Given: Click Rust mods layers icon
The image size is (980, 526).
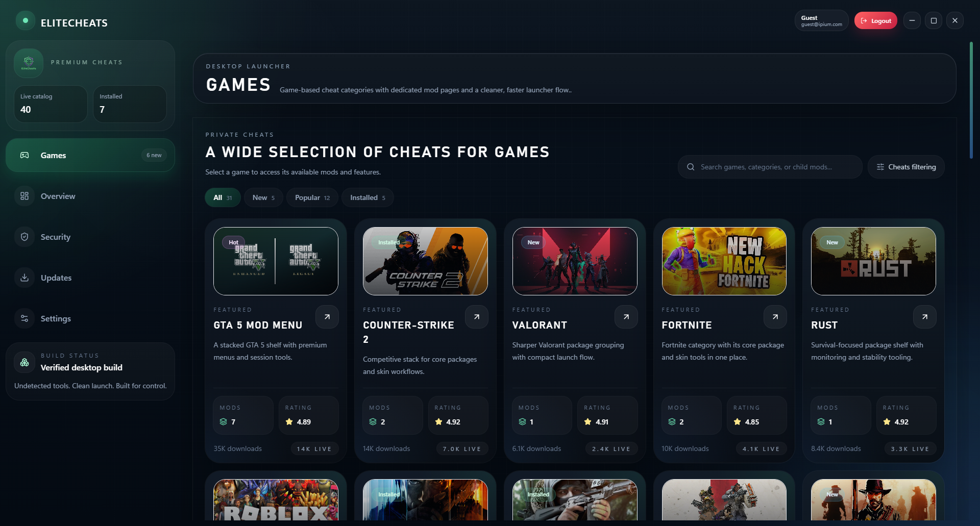Looking at the screenshot, I should pos(821,422).
